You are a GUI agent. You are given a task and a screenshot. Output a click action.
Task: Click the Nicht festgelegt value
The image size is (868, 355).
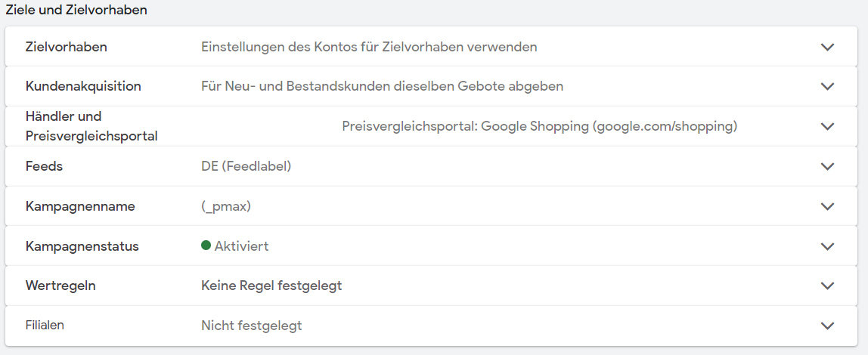[251, 326]
